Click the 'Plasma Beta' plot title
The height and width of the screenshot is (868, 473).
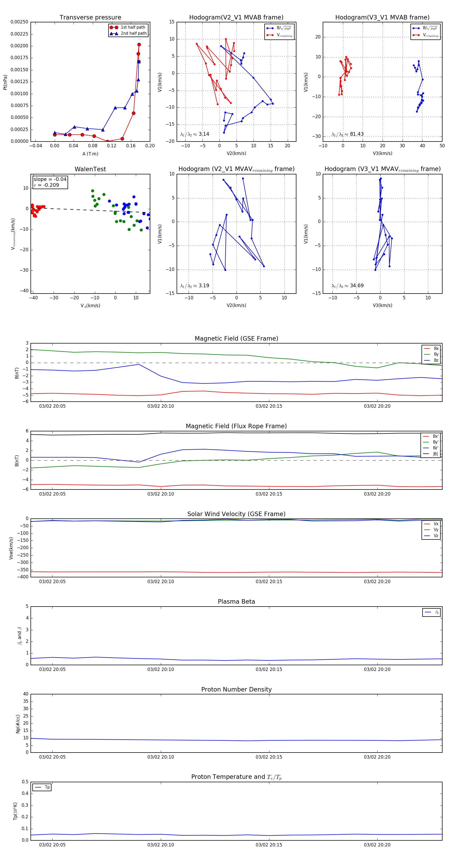(x=236, y=602)
